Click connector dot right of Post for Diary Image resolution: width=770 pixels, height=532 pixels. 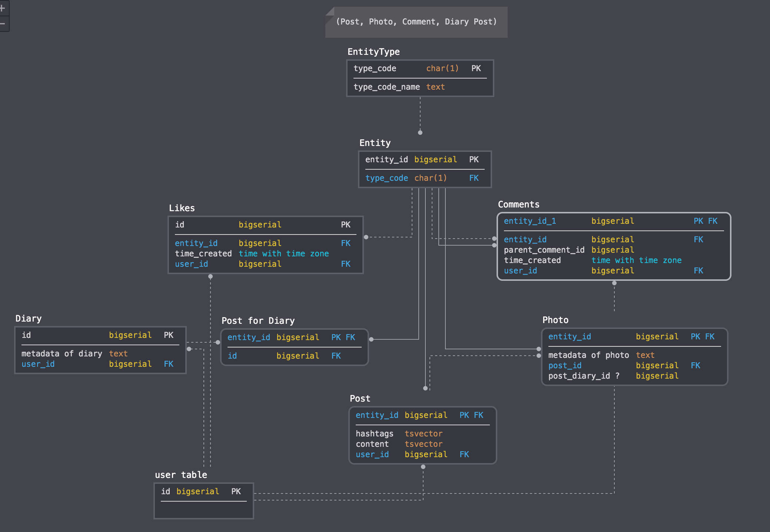371,339
